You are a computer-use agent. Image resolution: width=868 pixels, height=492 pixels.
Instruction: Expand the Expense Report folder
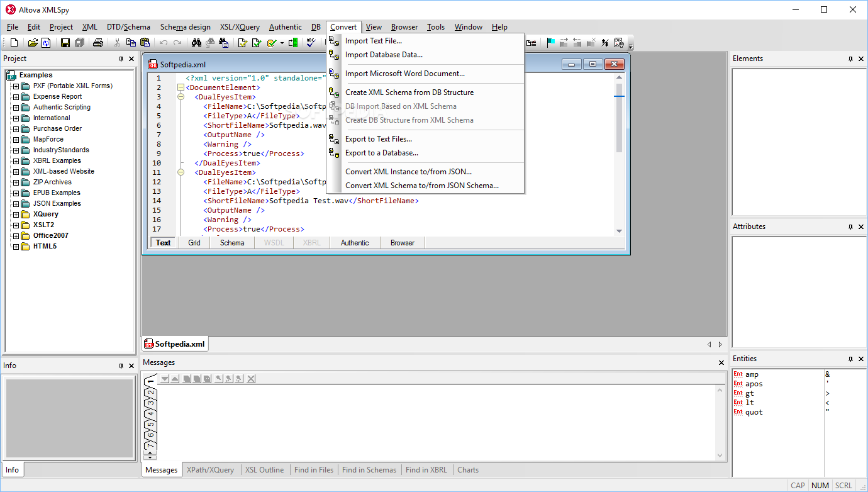pyautogui.click(x=16, y=97)
